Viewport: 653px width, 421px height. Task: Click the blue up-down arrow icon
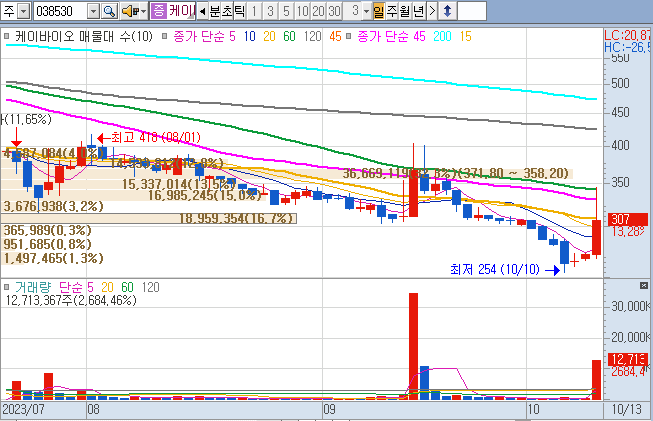tap(448, 11)
